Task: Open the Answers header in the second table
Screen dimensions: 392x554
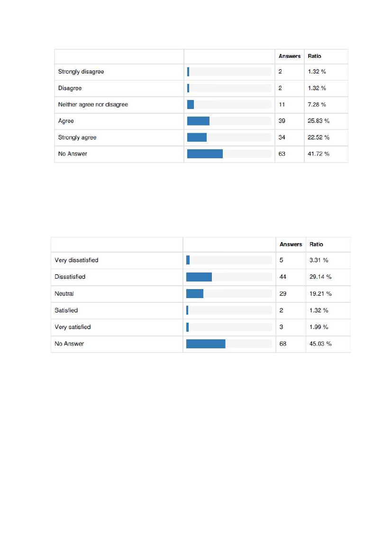Action: coord(291,245)
